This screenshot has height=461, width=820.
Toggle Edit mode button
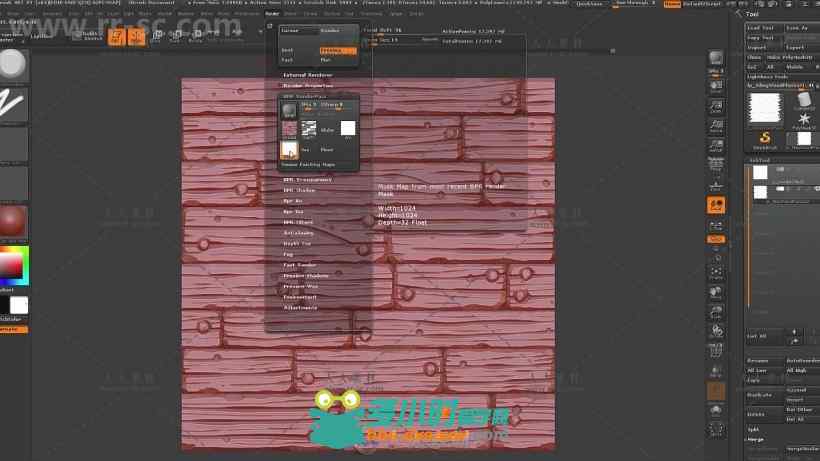tap(117, 37)
